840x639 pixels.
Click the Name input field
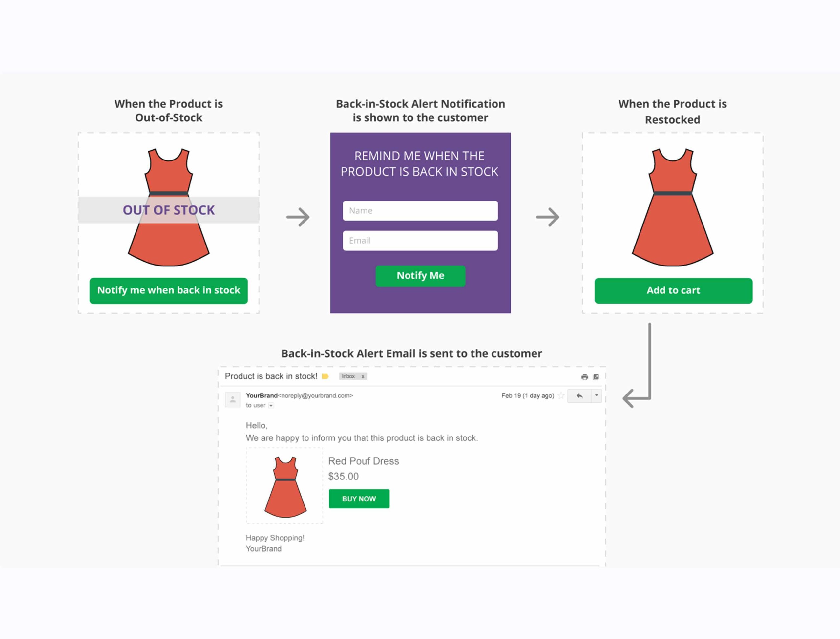point(420,211)
